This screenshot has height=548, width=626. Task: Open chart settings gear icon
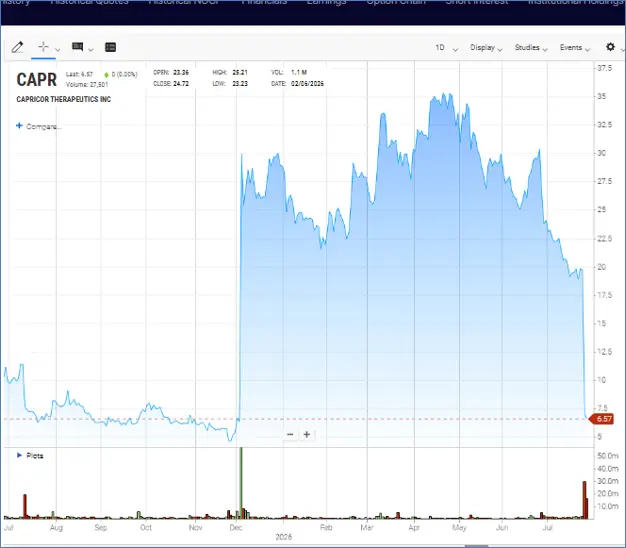pos(610,47)
